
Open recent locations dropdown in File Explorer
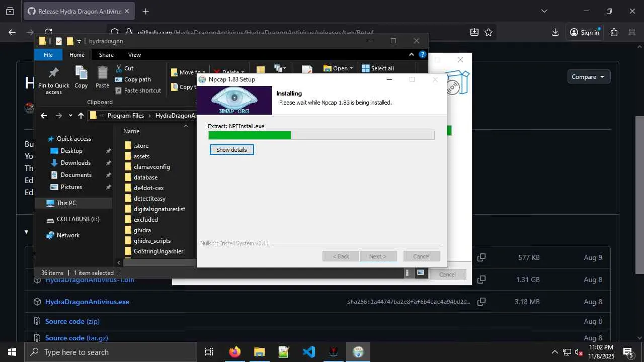click(x=70, y=116)
